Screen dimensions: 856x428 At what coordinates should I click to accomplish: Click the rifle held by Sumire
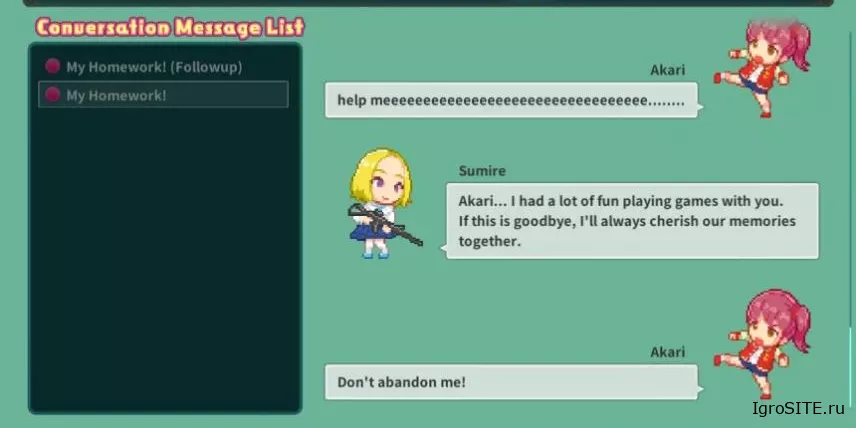[385, 224]
